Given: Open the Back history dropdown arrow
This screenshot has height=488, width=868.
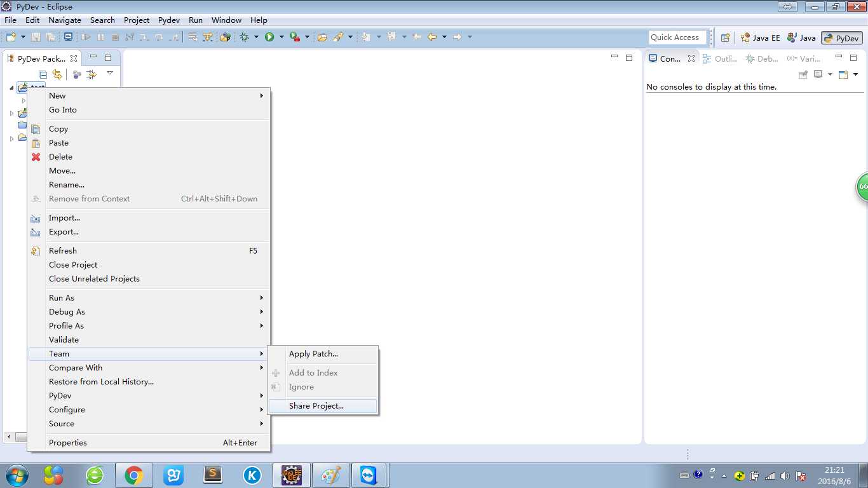Looking at the screenshot, I should pyautogui.click(x=444, y=37).
